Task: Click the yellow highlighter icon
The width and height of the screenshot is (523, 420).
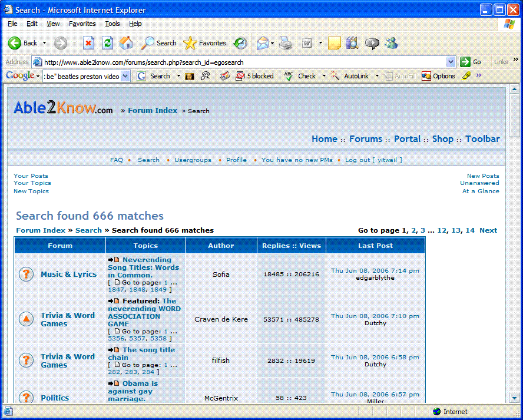Action: tap(466, 76)
